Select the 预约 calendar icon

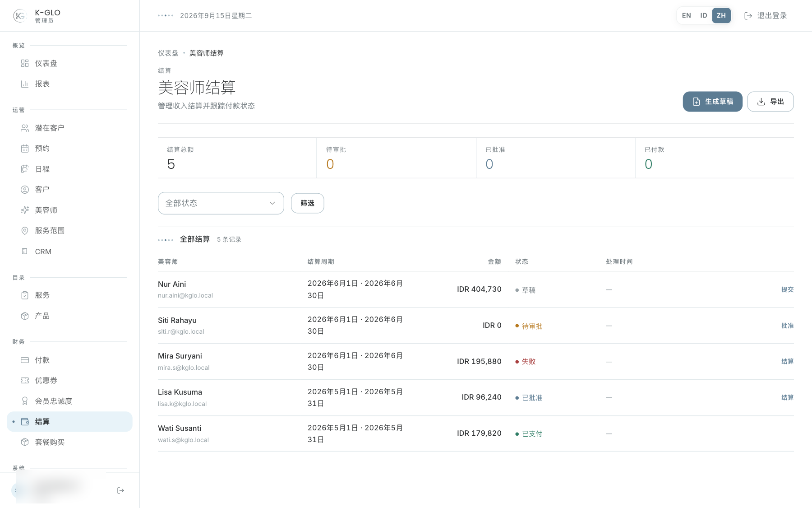(25, 149)
